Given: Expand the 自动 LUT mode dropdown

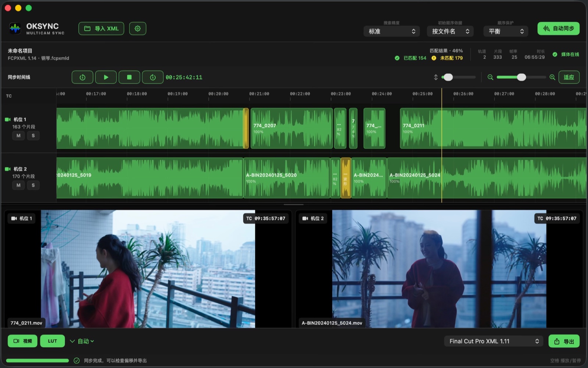Looking at the screenshot, I should (82, 341).
